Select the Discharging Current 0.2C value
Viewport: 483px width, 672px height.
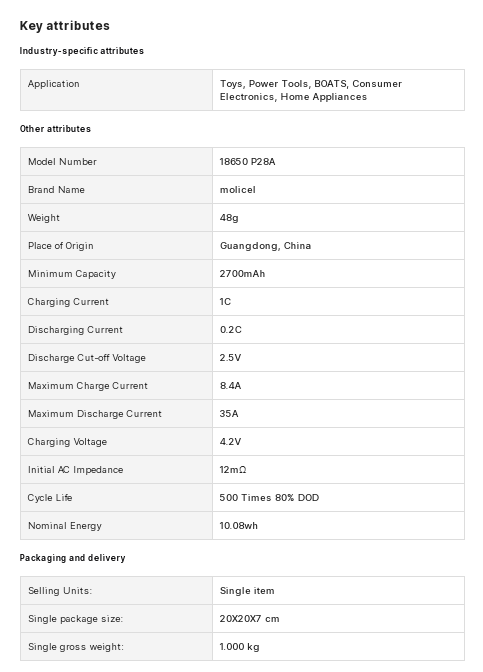coord(231,330)
